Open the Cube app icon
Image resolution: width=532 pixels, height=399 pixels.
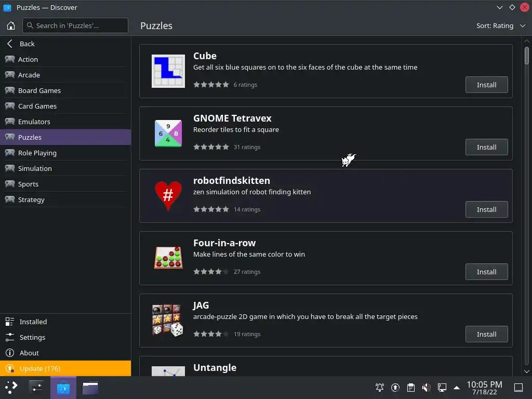pos(168,71)
